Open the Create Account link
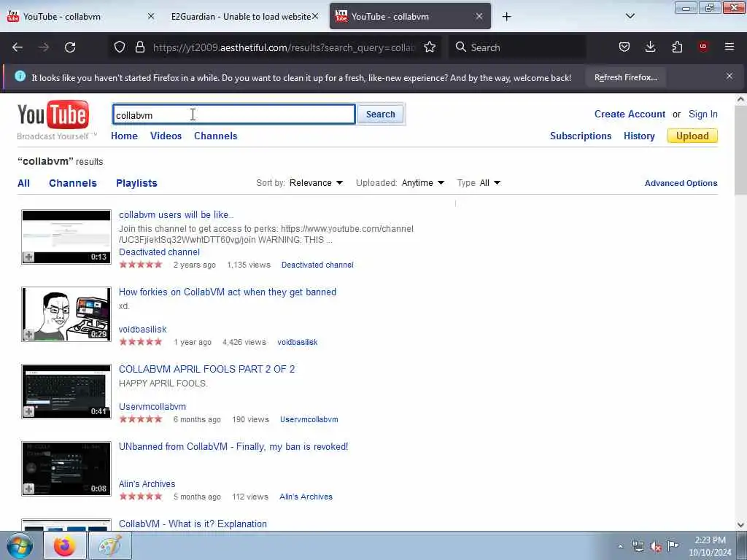Viewport: 747px width, 560px height. coord(630,114)
